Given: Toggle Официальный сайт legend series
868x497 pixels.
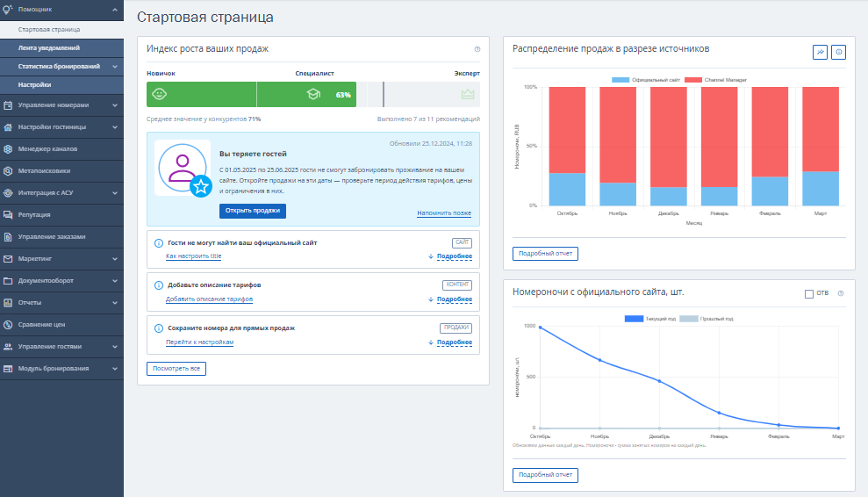Looking at the screenshot, I should 648,80.
